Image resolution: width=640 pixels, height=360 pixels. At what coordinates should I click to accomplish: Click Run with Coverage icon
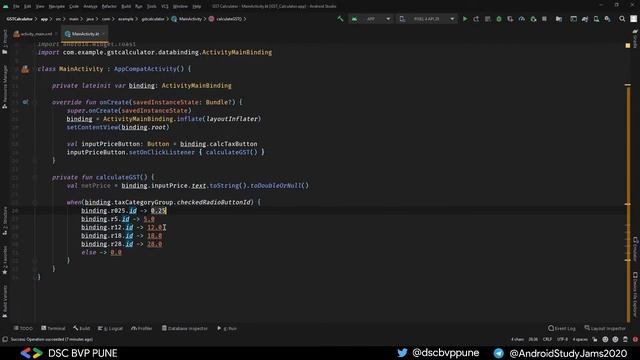[510, 19]
